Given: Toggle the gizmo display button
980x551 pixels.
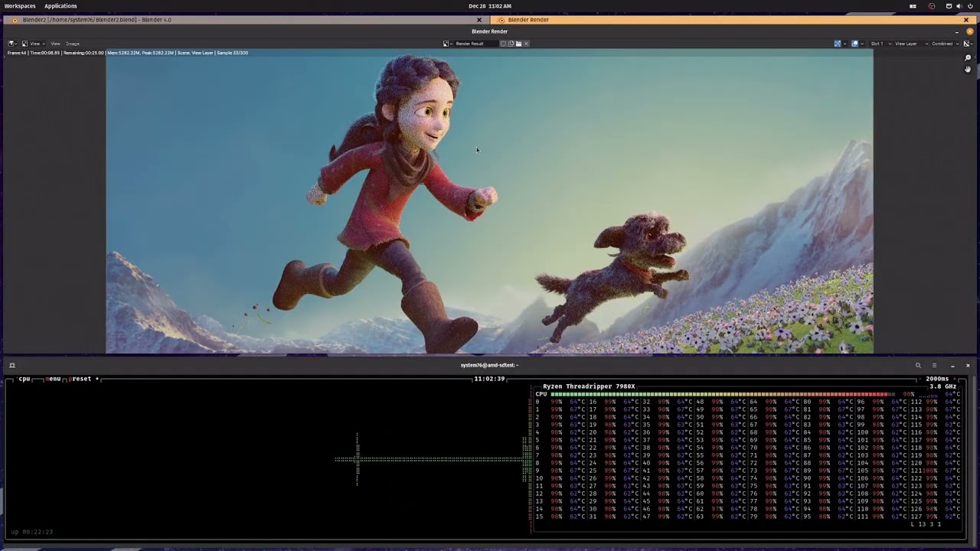Looking at the screenshot, I should click(x=839, y=44).
